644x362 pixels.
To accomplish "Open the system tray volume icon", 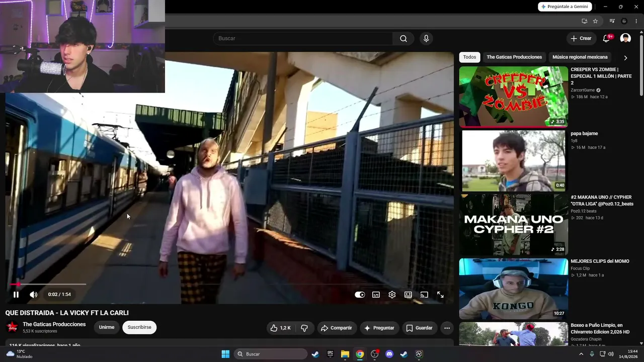I will (611, 354).
